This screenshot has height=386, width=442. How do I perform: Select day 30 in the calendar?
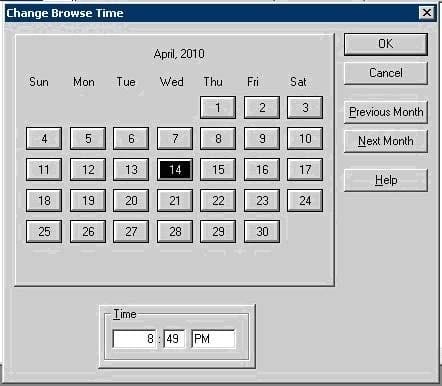pyautogui.click(x=262, y=231)
